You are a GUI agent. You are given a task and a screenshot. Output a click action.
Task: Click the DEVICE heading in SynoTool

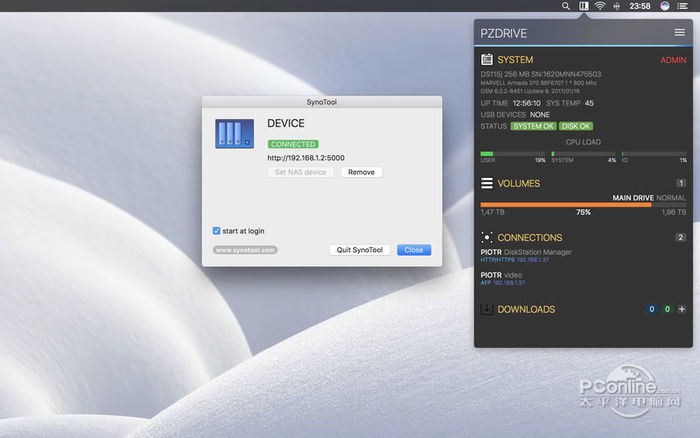pos(286,123)
